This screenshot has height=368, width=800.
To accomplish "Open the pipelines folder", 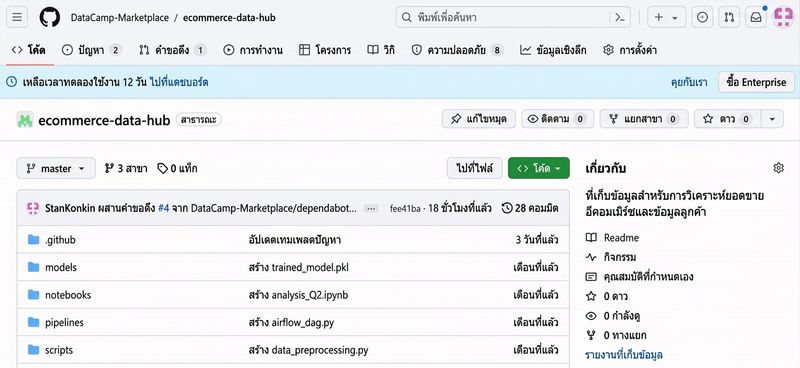I will pos(64,323).
